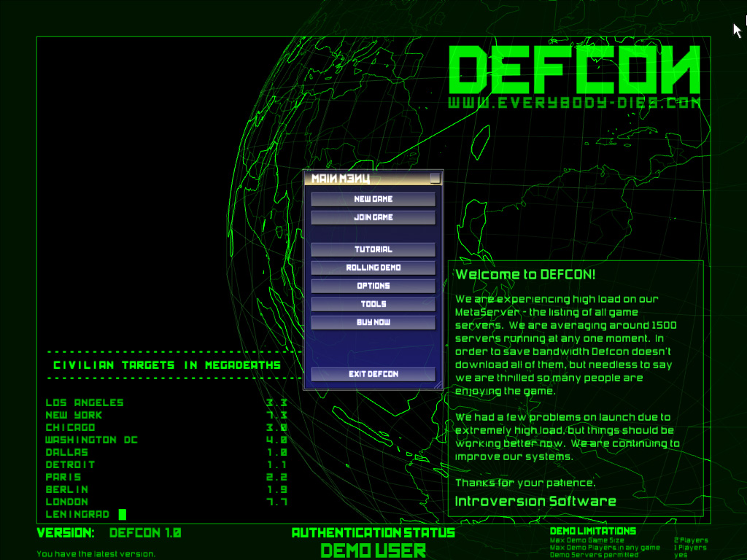This screenshot has width=747, height=560.
Task: Click the 'Chicago' row
Action: tap(166, 427)
